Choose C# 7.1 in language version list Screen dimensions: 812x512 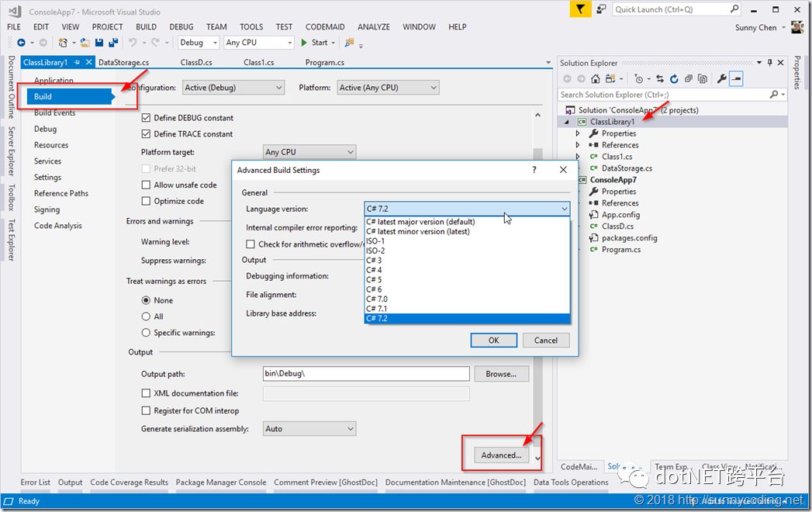(467, 308)
